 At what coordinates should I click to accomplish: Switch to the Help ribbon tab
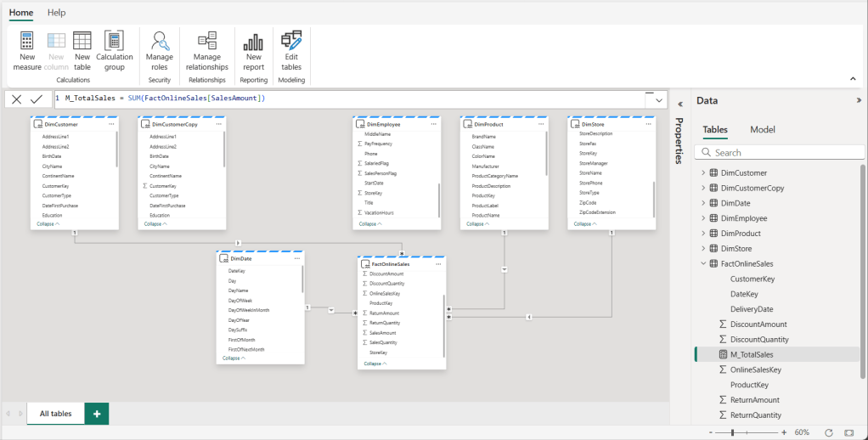56,13
